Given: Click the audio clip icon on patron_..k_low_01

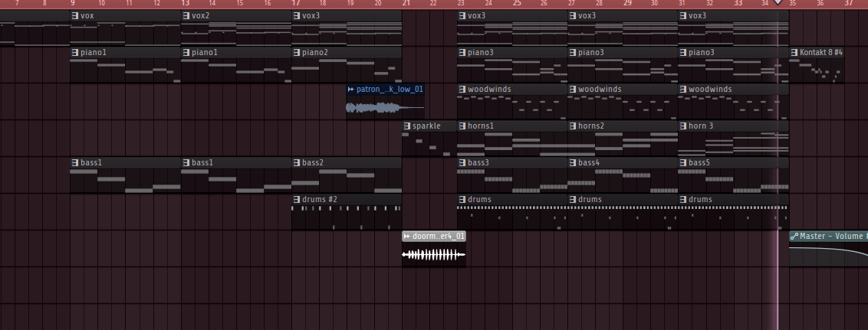Looking at the screenshot, I should (351, 90).
